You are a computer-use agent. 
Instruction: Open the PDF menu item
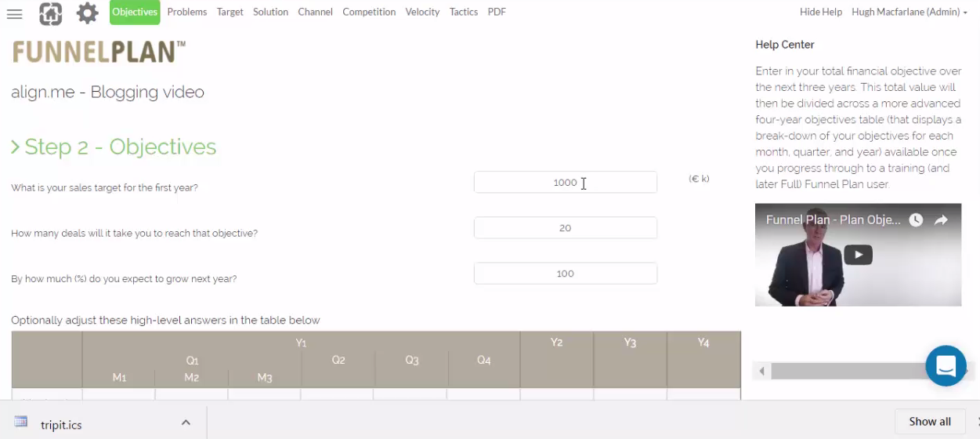497,12
